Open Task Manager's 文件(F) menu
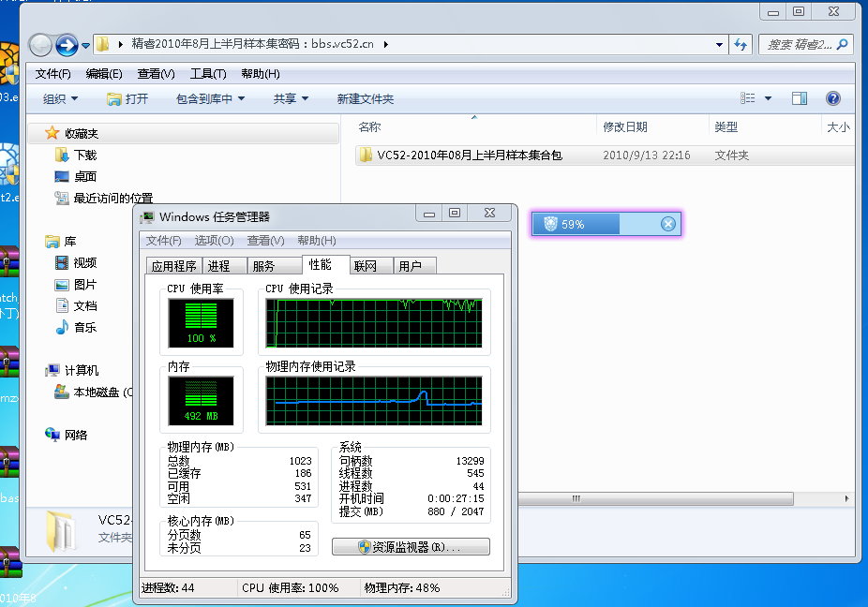The image size is (868, 607). (x=163, y=241)
